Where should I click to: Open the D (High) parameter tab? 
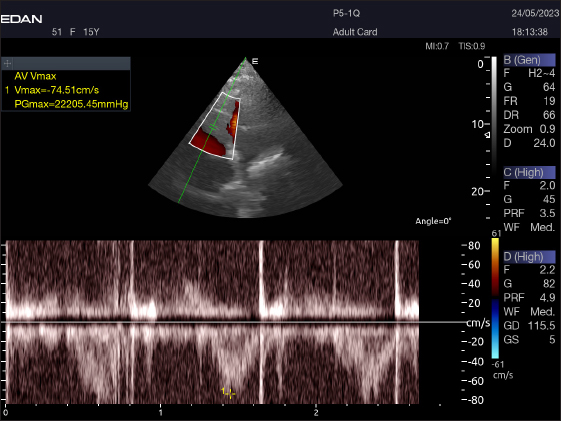[x=529, y=256]
